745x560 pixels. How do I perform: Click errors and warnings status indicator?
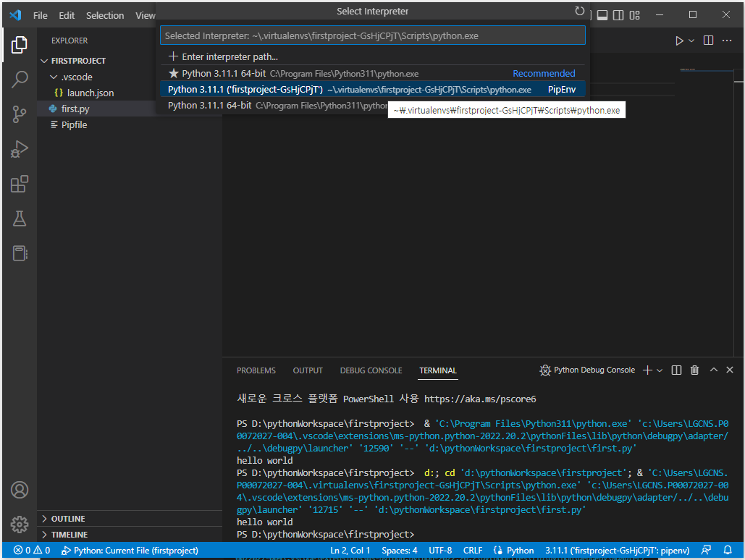32,550
